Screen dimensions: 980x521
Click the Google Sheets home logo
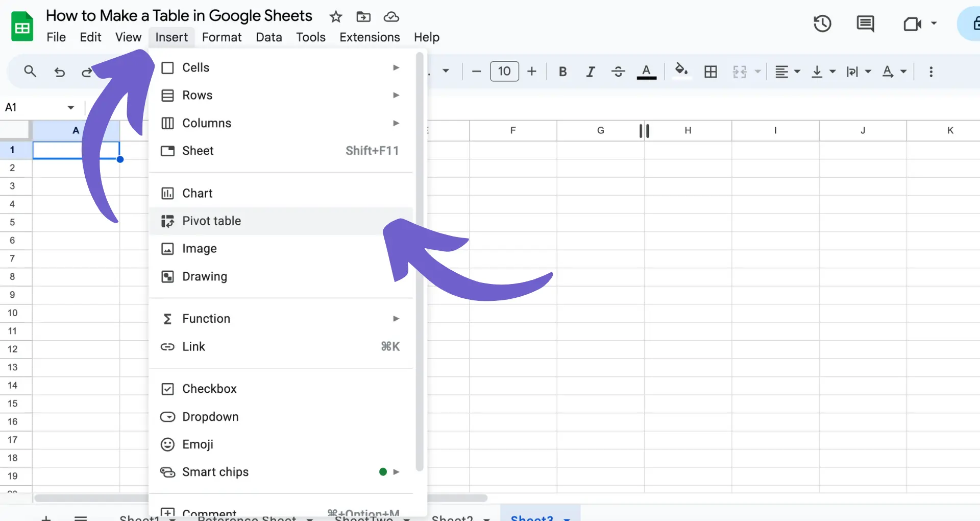(x=22, y=27)
